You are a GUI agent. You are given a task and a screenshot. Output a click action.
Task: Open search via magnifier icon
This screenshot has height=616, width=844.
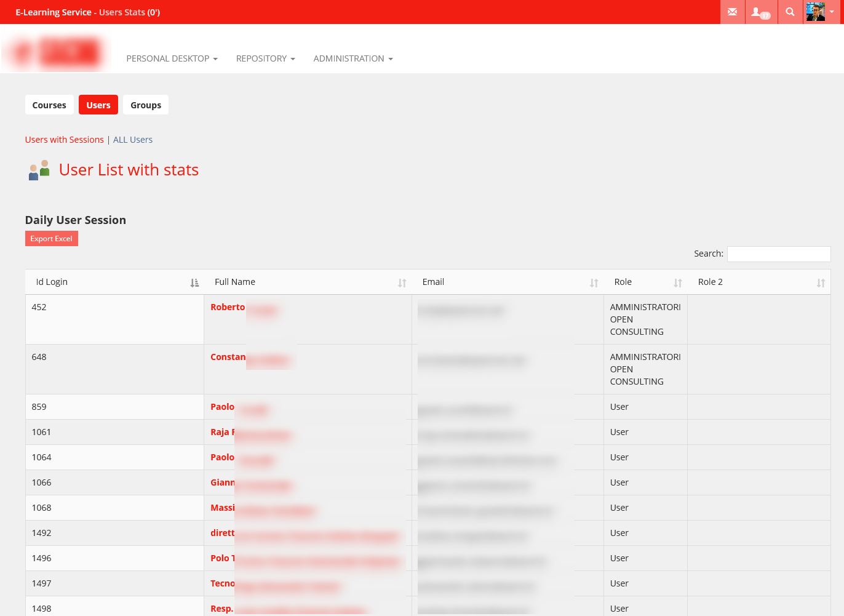[x=790, y=12]
